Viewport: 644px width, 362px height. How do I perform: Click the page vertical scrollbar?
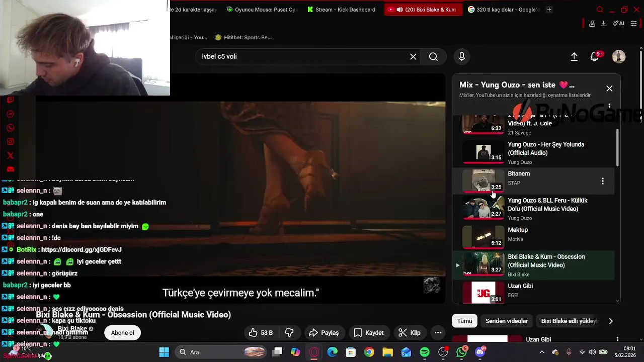pyautogui.click(x=640, y=85)
